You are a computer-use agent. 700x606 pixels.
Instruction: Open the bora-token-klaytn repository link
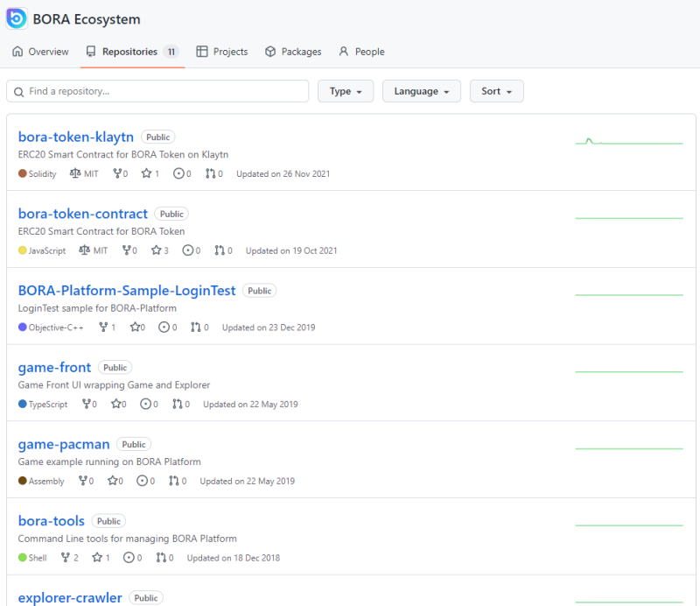[x=76, y=137]
